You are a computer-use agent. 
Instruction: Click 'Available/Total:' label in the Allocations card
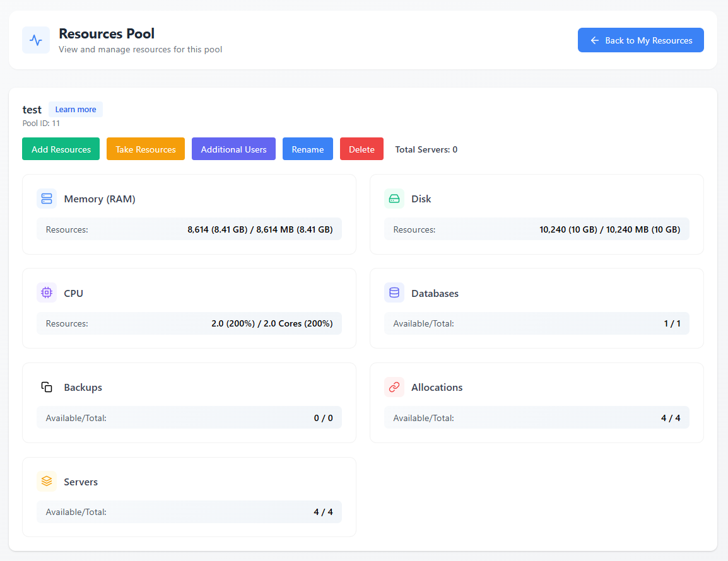pos(423,418)
